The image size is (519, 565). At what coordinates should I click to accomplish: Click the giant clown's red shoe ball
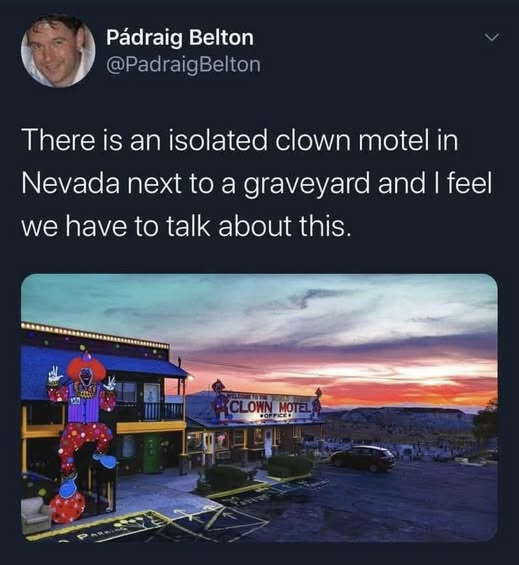tap(66, 508)
